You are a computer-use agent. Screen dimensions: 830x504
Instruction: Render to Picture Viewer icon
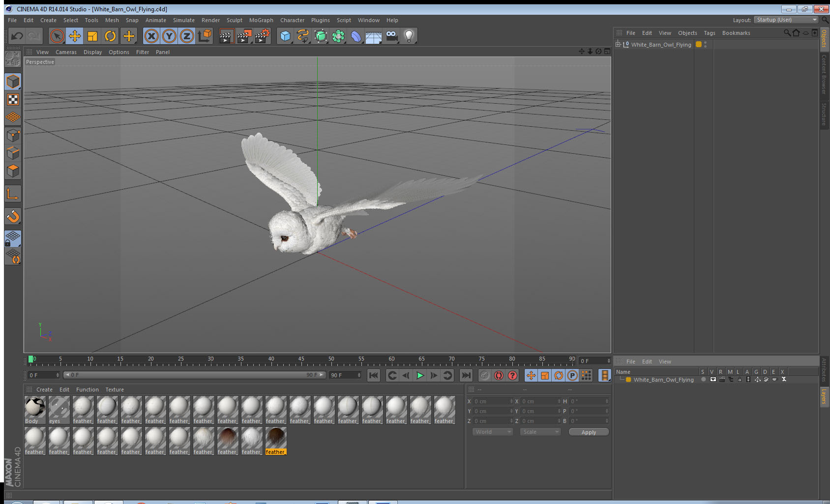[244, 36]
